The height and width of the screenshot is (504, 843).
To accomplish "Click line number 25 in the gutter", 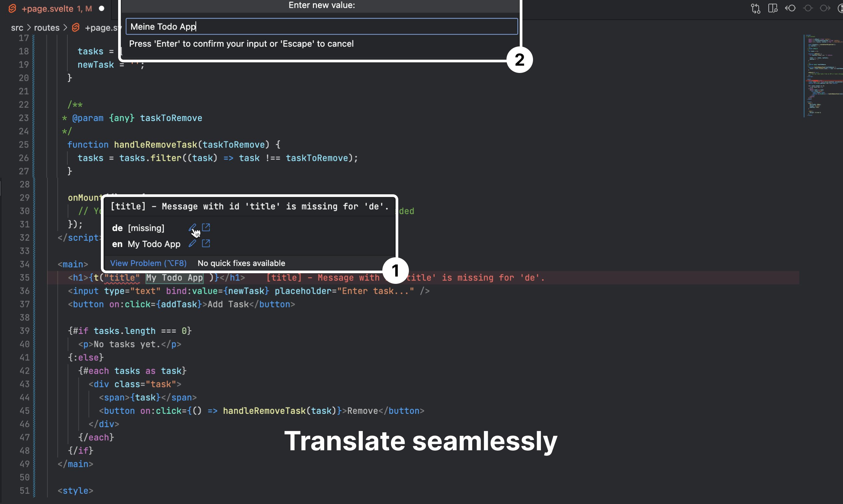I will (x=24, y=145).
